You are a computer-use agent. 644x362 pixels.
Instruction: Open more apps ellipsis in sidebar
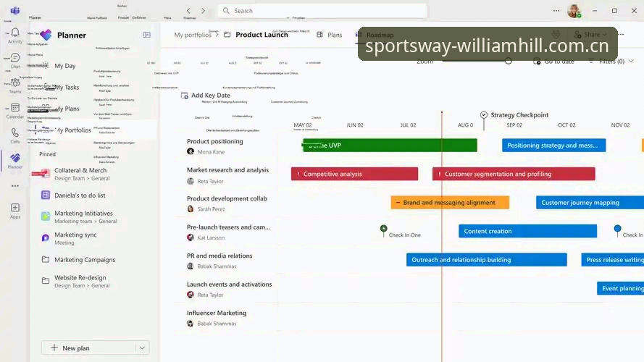14,186
